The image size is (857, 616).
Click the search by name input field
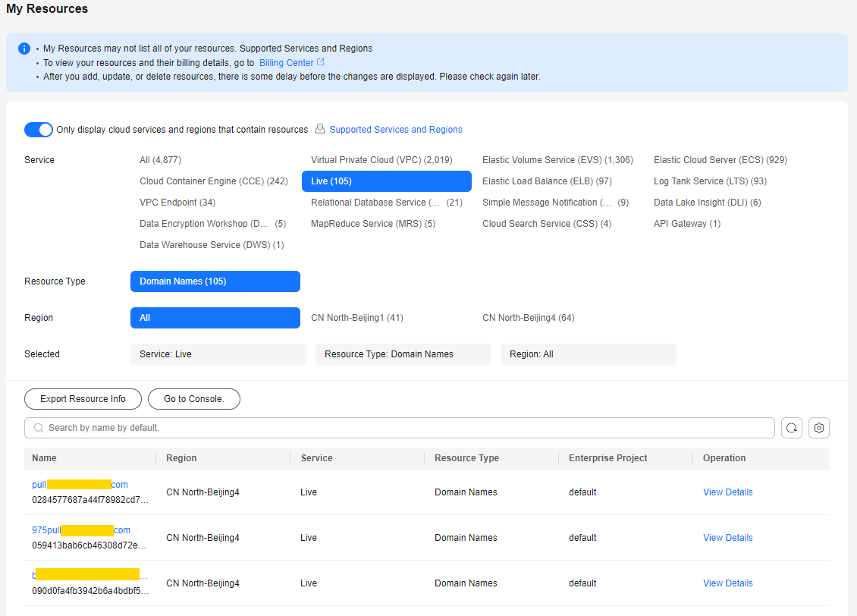click(x=402, y=428)
